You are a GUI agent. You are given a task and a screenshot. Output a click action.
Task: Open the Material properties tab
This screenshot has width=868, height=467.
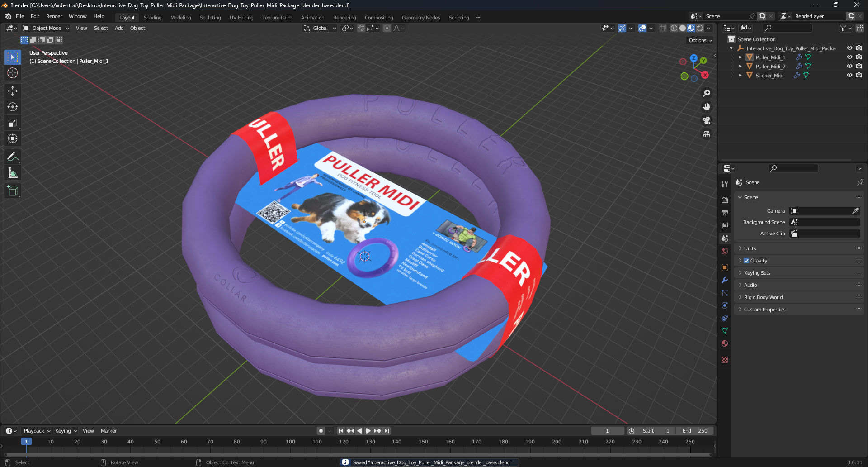[725, 343]
